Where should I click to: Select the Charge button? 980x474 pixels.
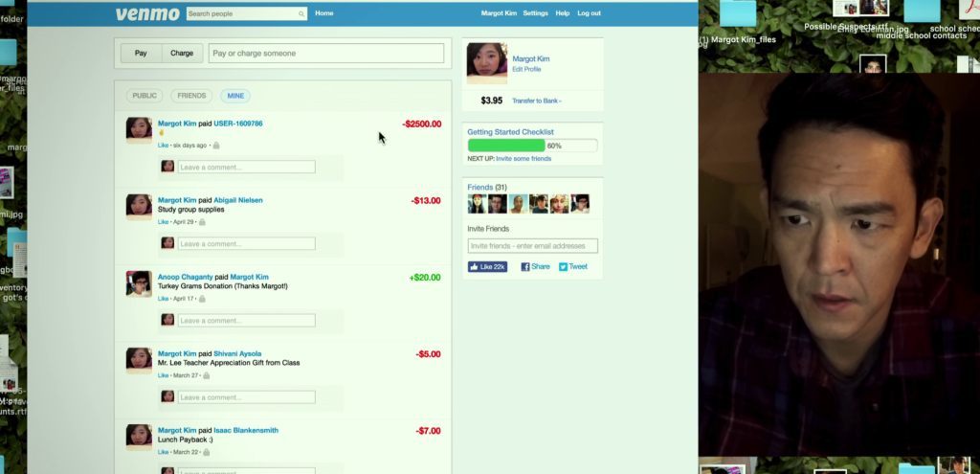[x=182, y=54]
